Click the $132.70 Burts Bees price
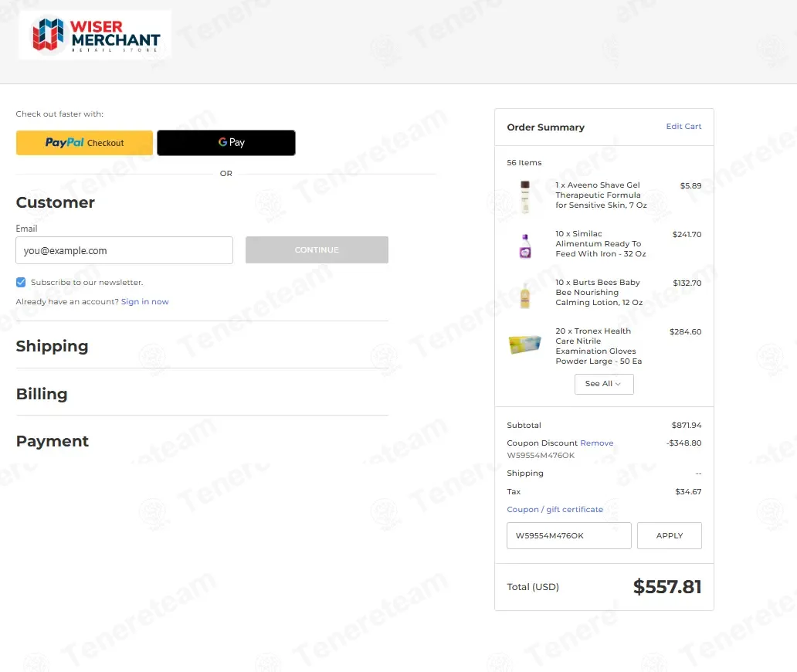Viewport: 797px width, 672px height. 687,283
